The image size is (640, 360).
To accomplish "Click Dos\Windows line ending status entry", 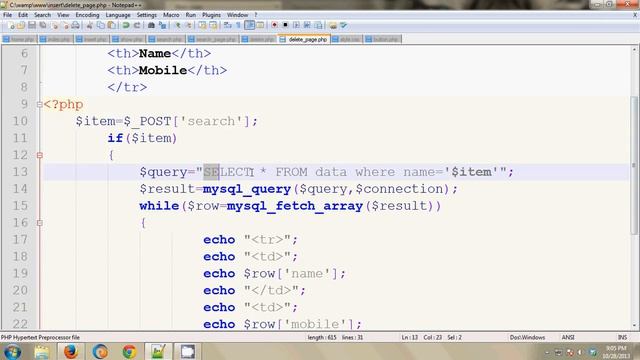I will [x=527, y=338].
